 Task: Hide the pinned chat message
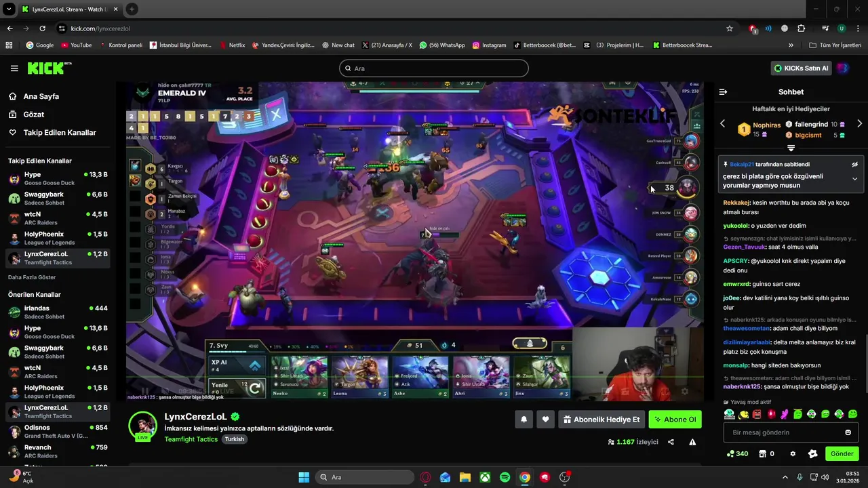point(854,165)
